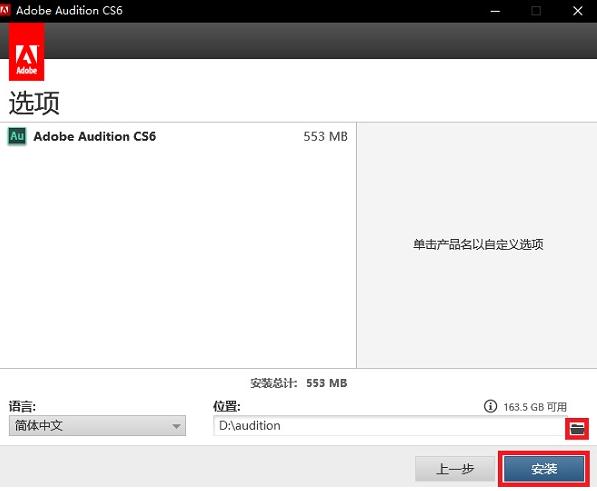Screen dimensions: 597x491
Task: Click the 位置 label
Action: click(227, 406)
